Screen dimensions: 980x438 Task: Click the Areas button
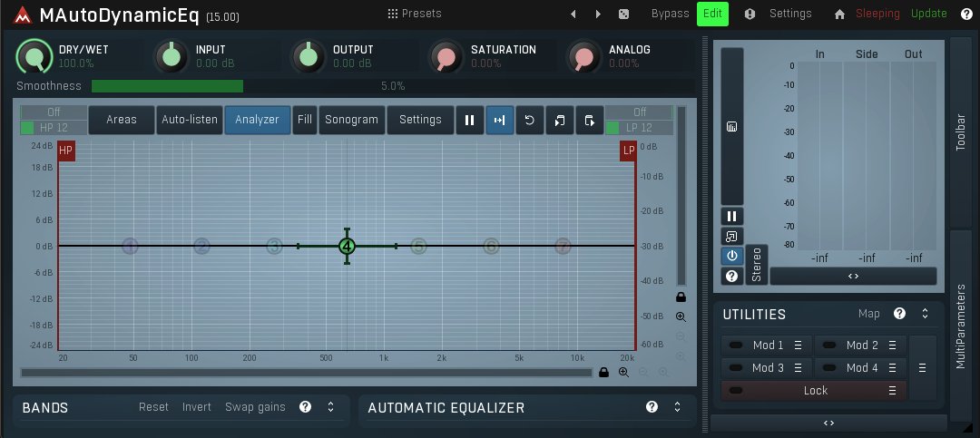[122, 120]
